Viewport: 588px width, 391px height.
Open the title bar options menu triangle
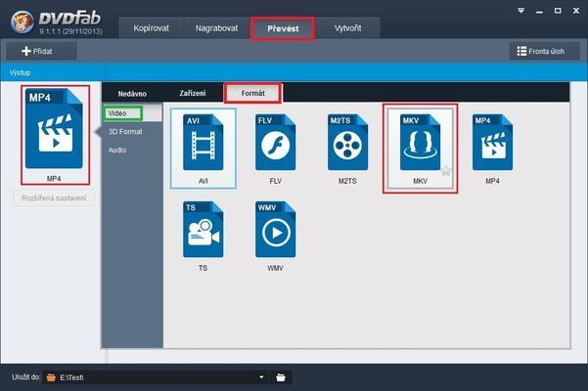[520, 11]
